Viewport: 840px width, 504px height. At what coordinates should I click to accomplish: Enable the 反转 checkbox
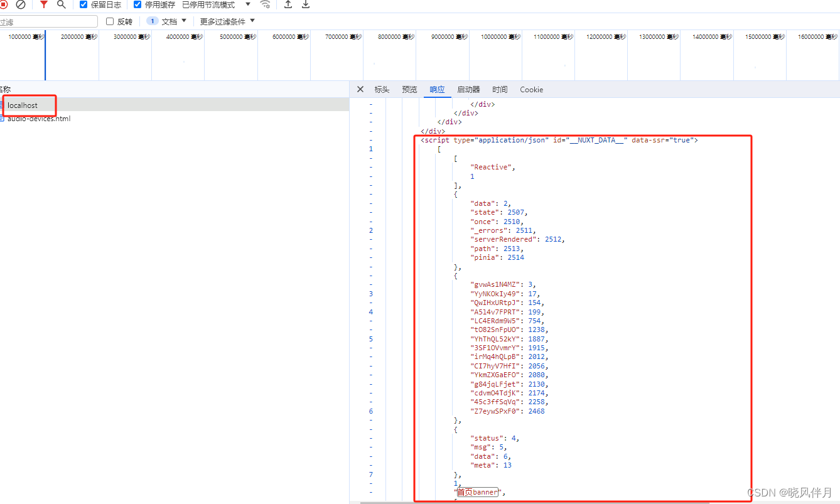tap(110, 21)
